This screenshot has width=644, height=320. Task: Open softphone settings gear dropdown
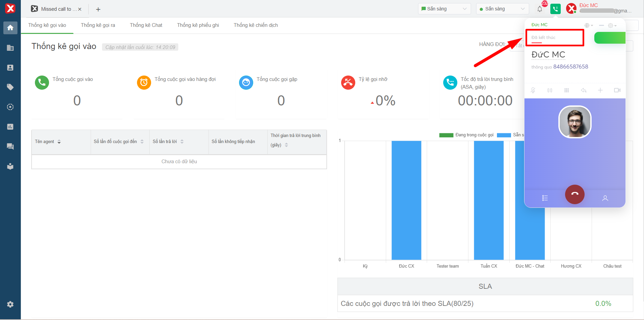point(612,26)
